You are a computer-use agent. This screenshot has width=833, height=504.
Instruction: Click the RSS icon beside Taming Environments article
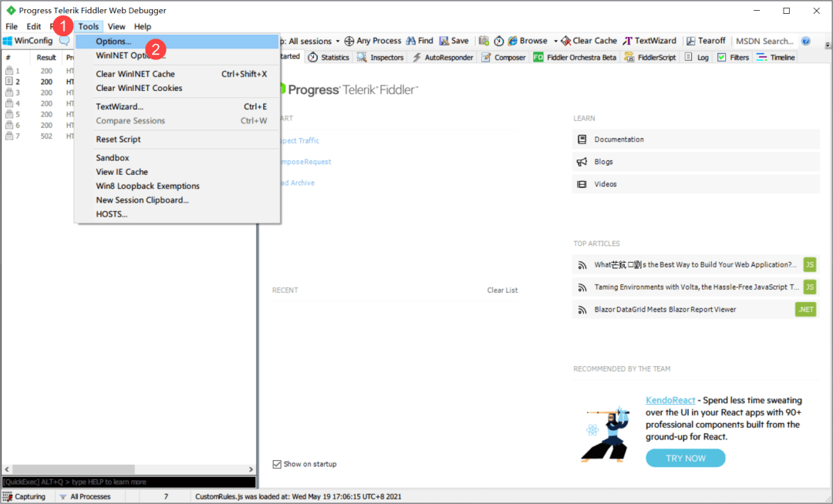click(582, 287)
